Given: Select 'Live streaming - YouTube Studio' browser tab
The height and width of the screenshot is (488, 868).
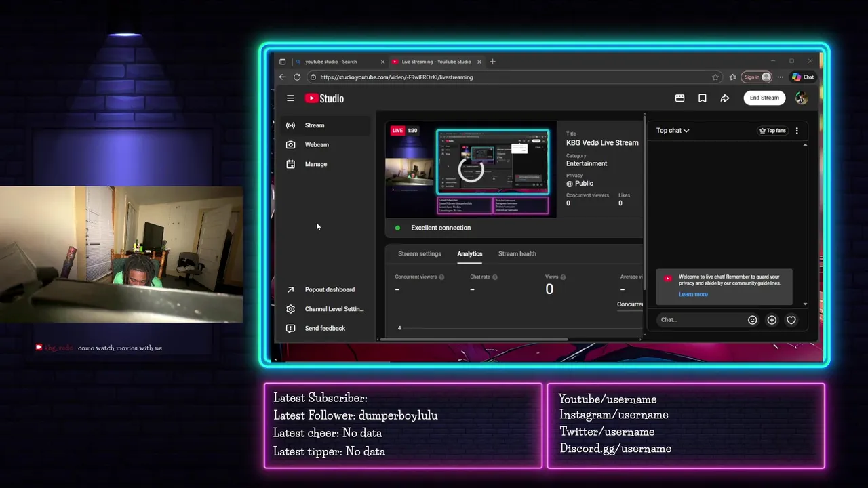Looking at the screenshot, I should pos(436,62).
